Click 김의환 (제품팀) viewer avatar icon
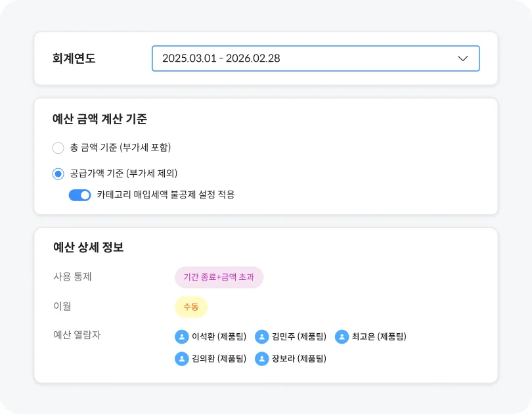 [181, 359]
